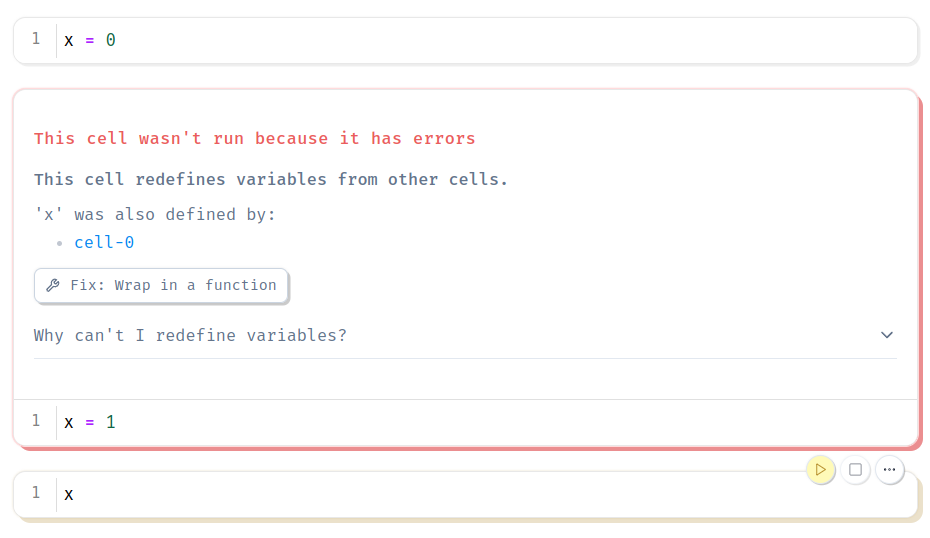Click the "'x' was also defined by:" text
Image resolution: width=930 pixels, height=538 pixels.
(155, 214)
